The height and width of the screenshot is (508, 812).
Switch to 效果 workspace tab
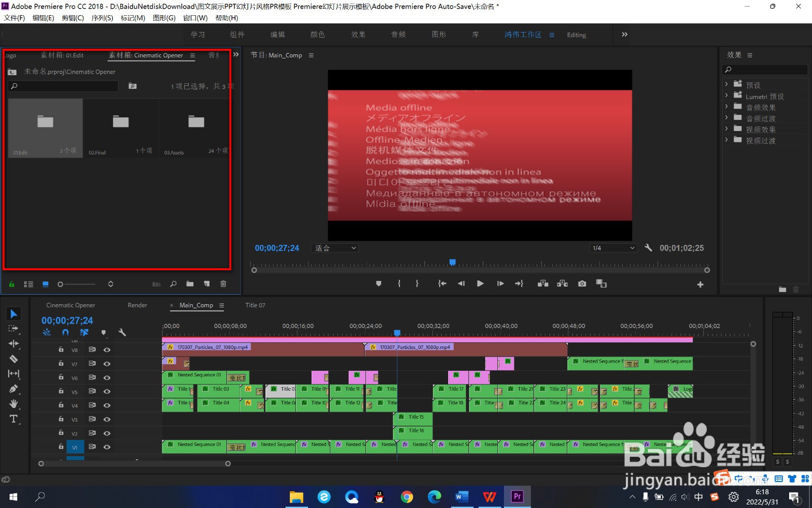coord(358,35)
